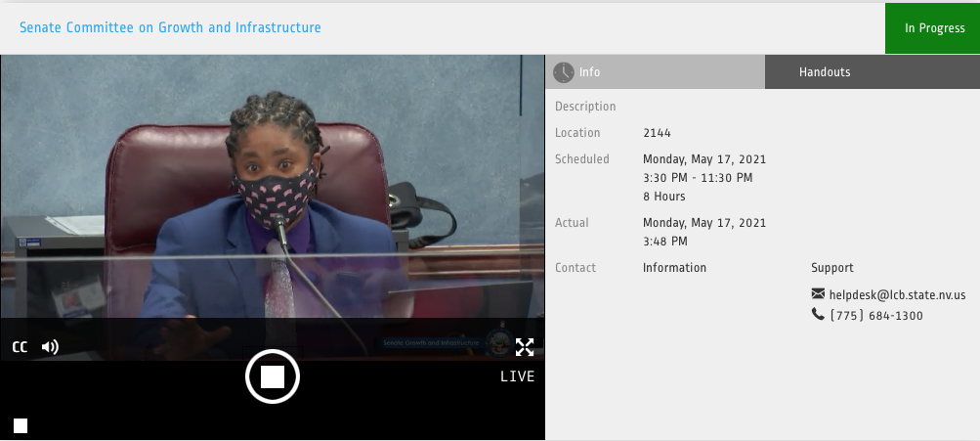980x441 pixels.
Task: Select the actual start time 3:48 PM
Action: click(x=665, y=242)
